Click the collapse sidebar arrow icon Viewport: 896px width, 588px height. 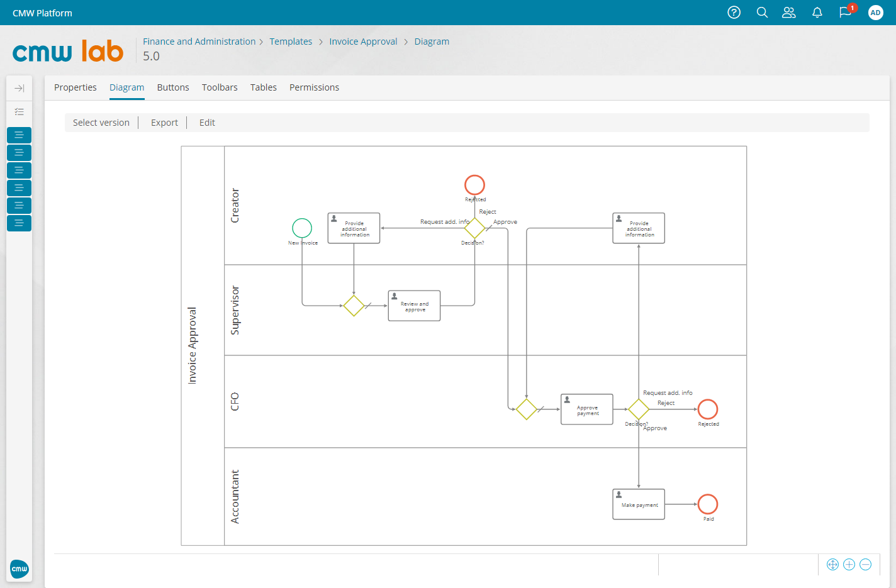[19, 88]
